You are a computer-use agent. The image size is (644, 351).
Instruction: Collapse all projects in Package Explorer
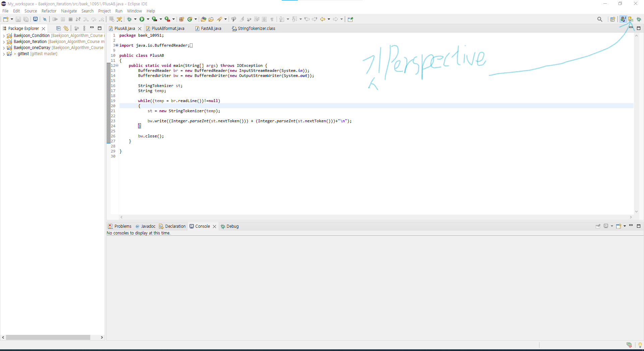58,28
